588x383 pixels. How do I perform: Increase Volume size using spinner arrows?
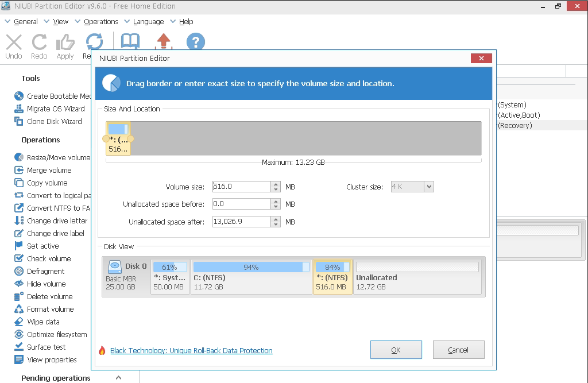point(276,184)
